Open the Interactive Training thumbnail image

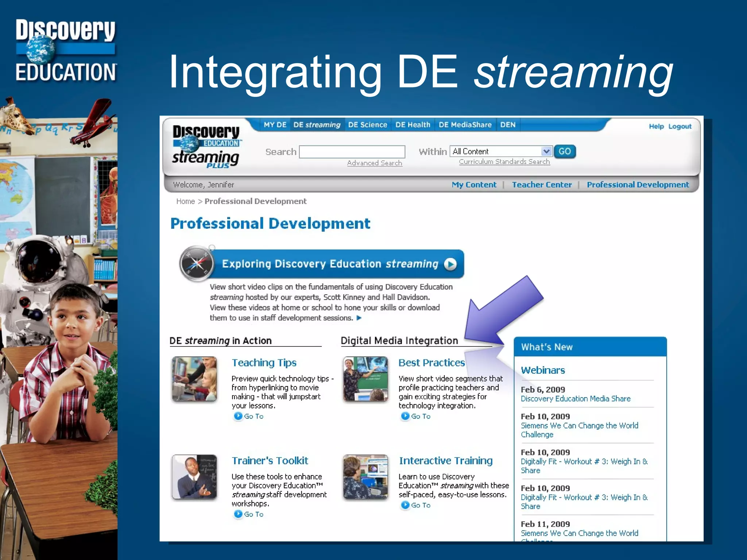365,477
